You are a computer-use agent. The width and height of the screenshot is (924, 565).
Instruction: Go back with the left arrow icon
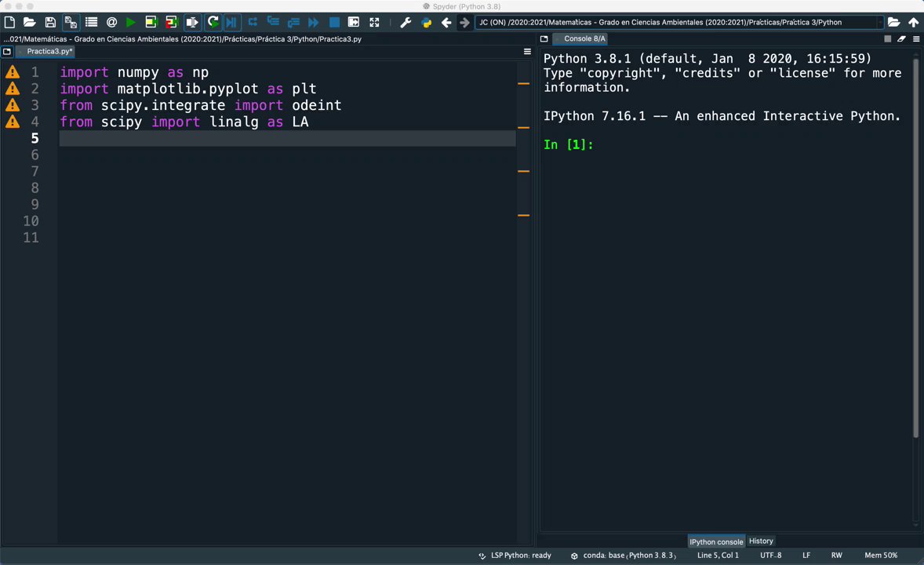446,23
